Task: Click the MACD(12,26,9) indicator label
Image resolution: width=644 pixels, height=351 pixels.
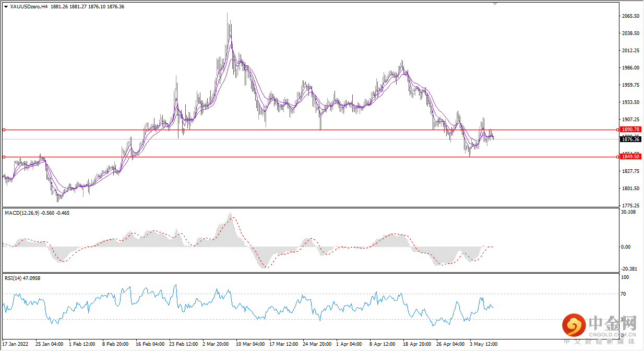Action: coord(21,213)
